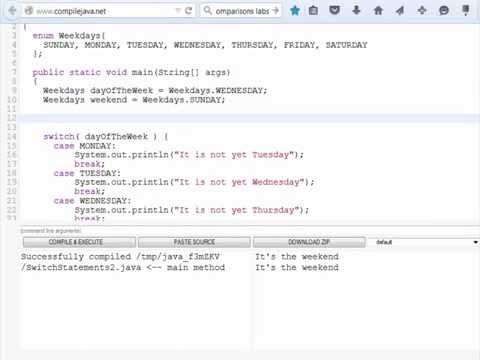
Task: Click line number 10 in gutter
Action: point(11,100)
